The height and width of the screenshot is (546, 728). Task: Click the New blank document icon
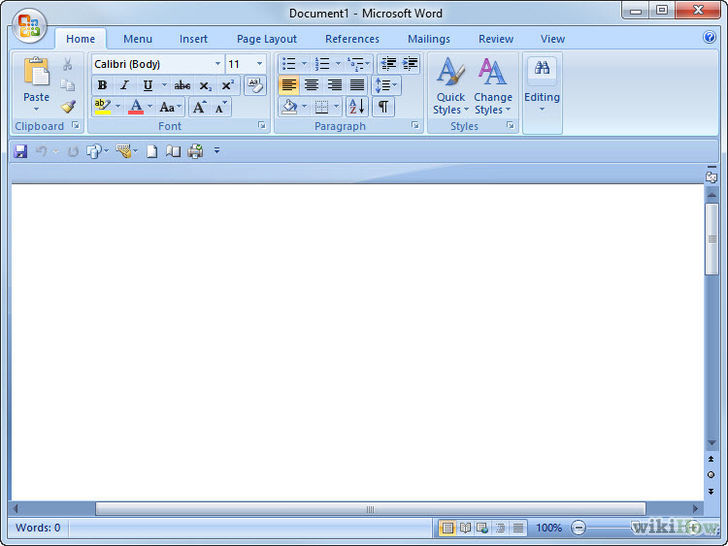click(151, 151)
